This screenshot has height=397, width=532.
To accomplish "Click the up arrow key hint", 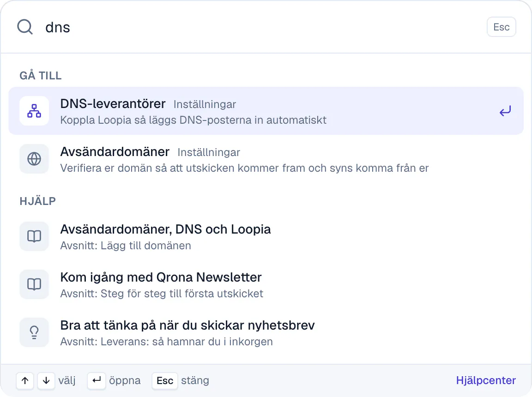I will (x=25, y=381).
